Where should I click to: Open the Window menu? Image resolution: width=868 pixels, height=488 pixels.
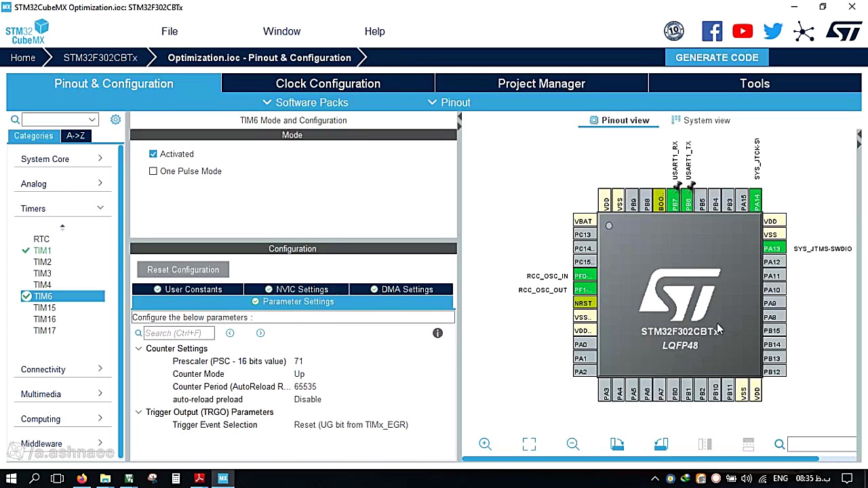(281, 31)
